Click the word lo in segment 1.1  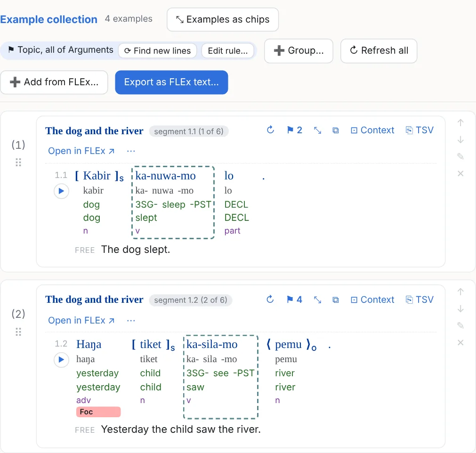[x=229, y=176]
